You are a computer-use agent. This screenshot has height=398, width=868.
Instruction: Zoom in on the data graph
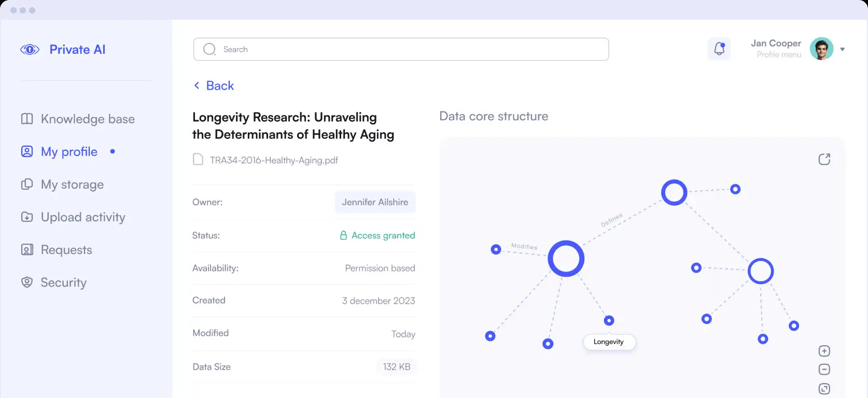(824, 351)
